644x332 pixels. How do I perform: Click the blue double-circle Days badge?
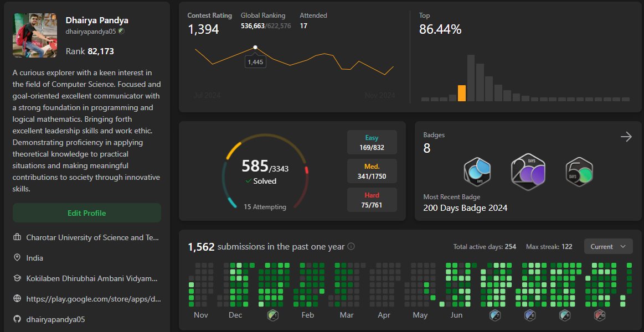[477, 172]
